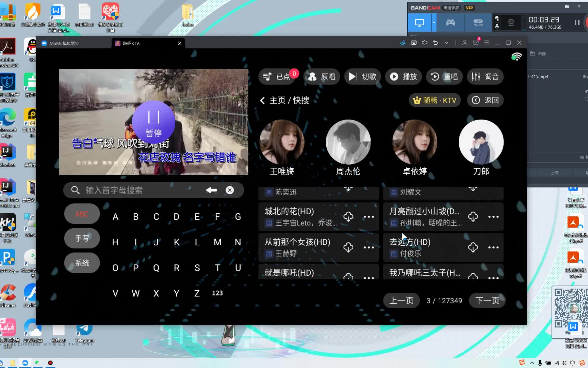This screenshot has height=368, width=588.
Task: Select song 就是哪吒(HD)
Action: click(318, 272)
